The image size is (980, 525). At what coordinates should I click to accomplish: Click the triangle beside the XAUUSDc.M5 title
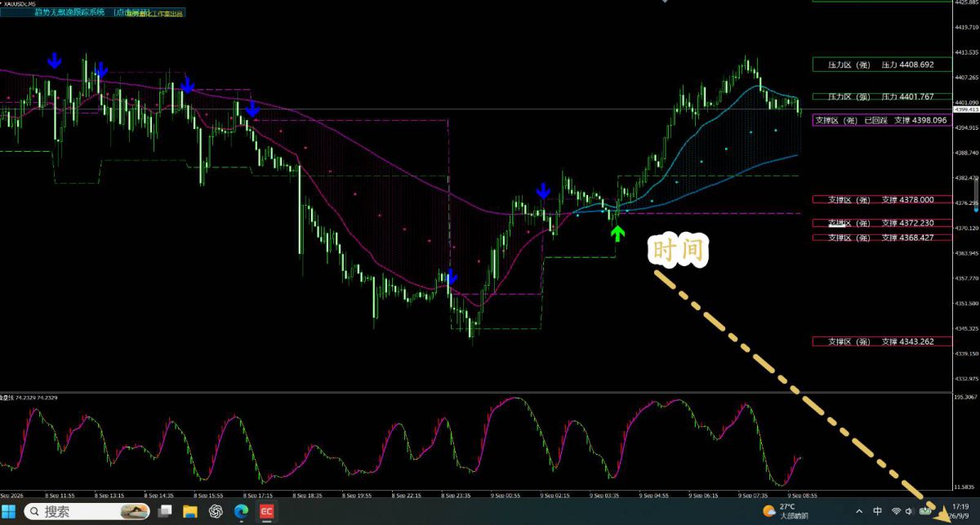click(x=2, y=4)
